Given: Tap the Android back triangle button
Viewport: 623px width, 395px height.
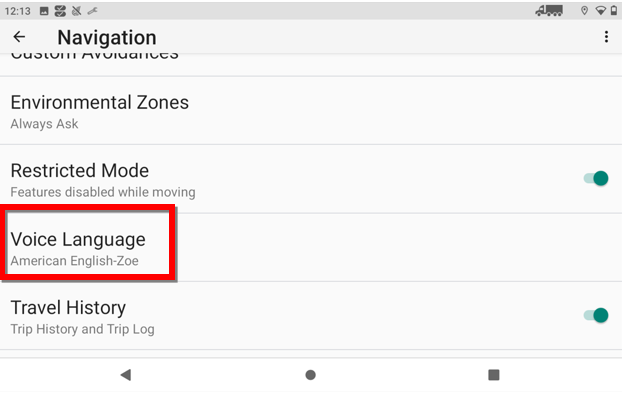Looking at the screenshot, I should (126, 375).
